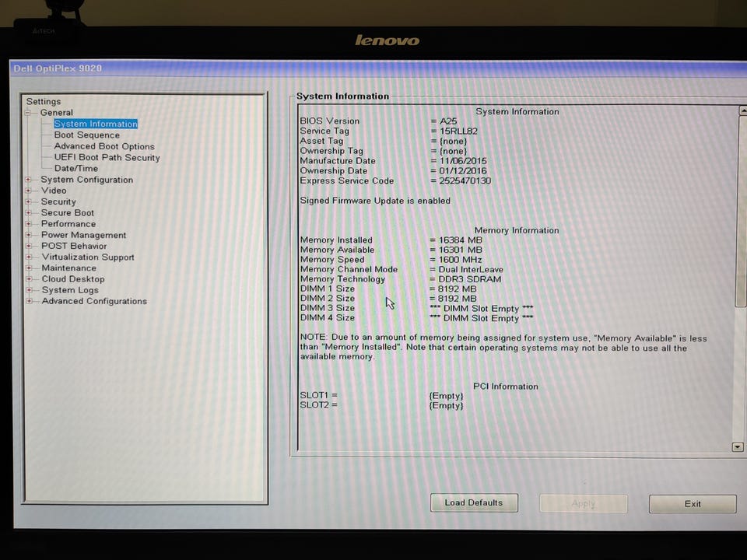
Task: Click the Memory Available value 16301 MB
Action: point(460,250)
